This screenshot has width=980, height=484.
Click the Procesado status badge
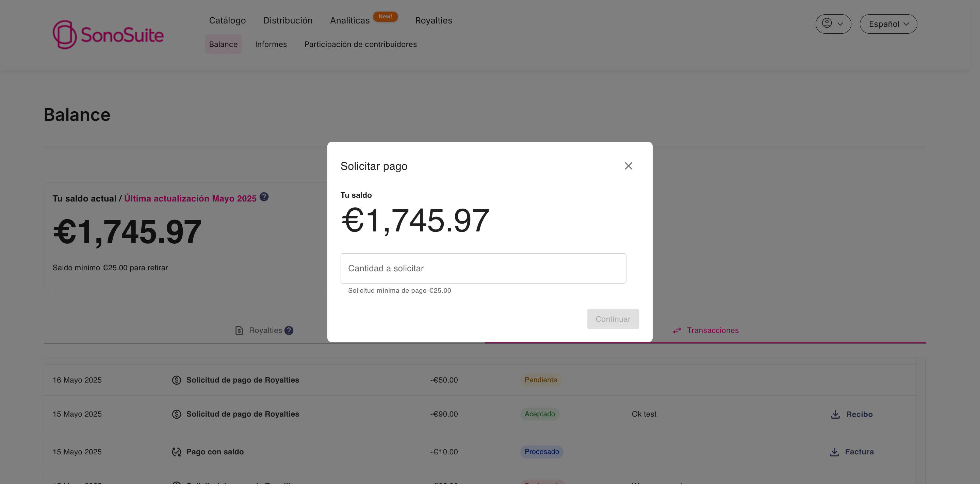pyautogui.click(x=542, y=452)
